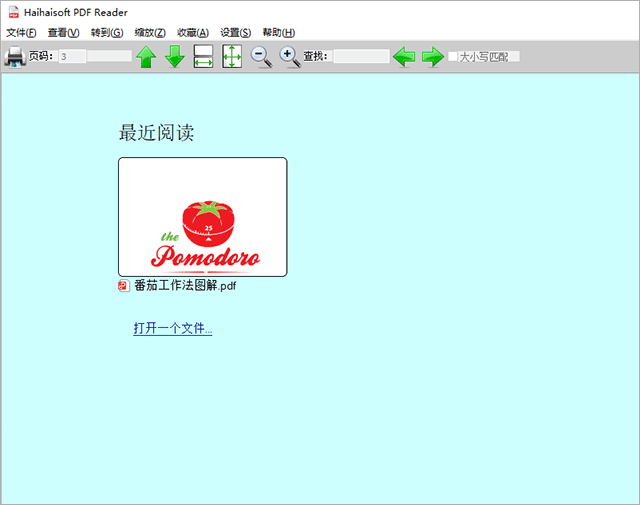Toggle the 大小写匹配 checkbox

(453, 56)
